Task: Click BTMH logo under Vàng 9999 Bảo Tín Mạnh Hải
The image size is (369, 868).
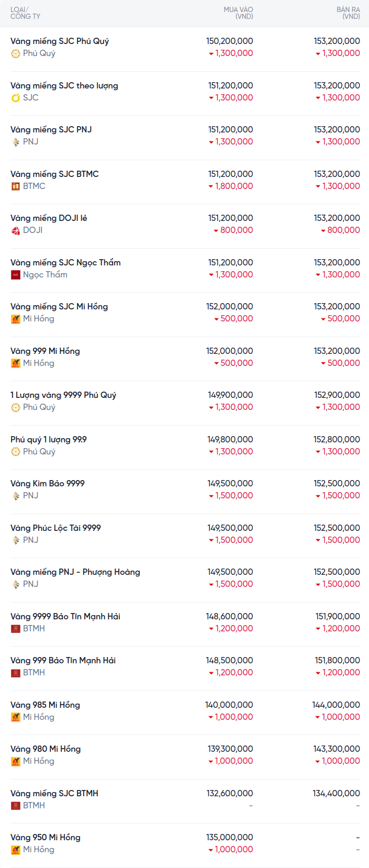Action: click(x=16, y=629)
